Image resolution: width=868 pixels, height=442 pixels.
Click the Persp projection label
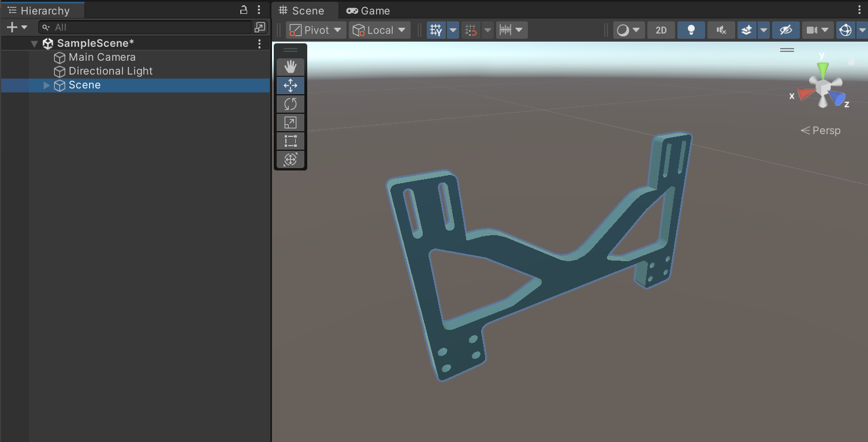pyautogui.click(x=825, y=131)
